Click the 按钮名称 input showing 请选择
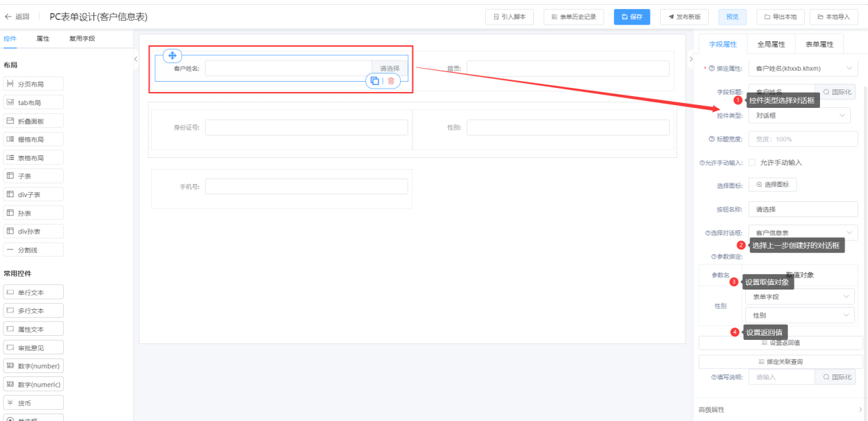This screenshot has height=421, width=868. pyautogui.click(x=803, y=209)
